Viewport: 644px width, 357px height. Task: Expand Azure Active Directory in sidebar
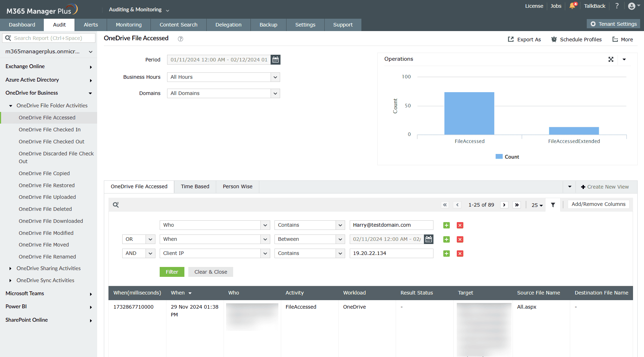(x=91, y=81)
